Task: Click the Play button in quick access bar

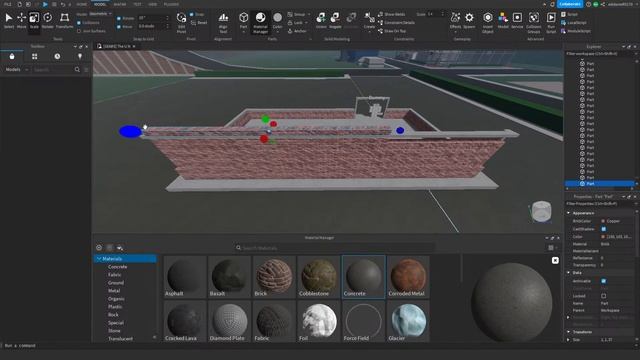Action: pyautogui.click(x=45, y=4)
